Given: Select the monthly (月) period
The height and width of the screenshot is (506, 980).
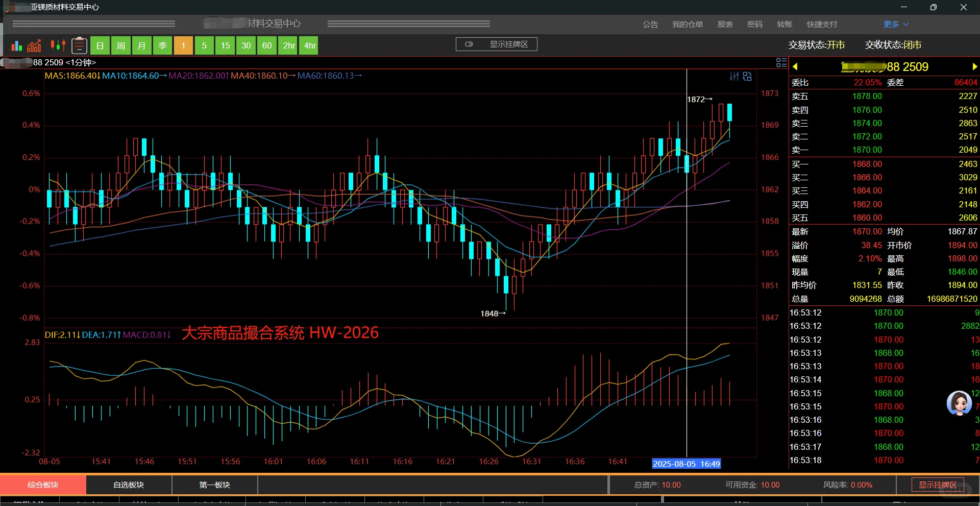Looking at the screenshot, I should [x=141, y=45].
